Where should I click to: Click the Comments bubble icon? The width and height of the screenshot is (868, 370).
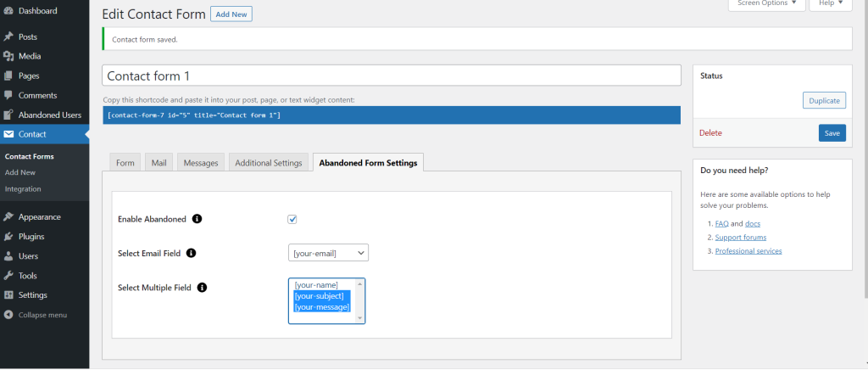[x=8, y=95]
